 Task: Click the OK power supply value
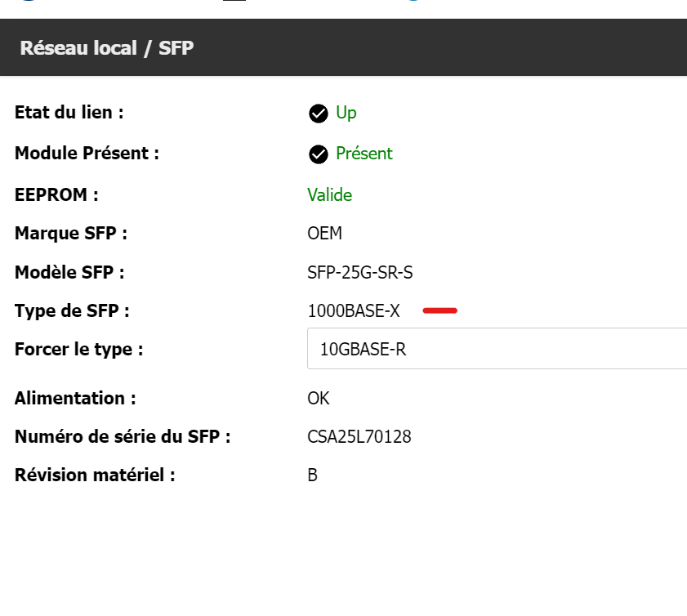pos(319,399)
